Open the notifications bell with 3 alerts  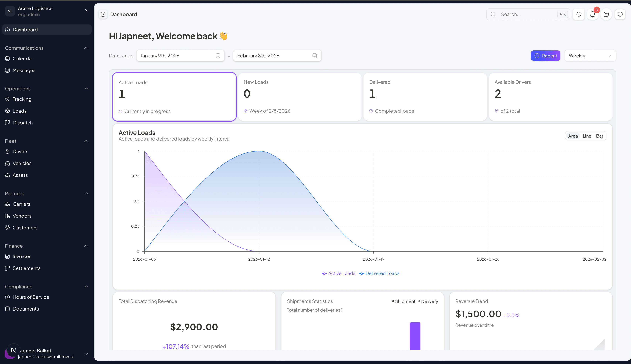[592, 14]
